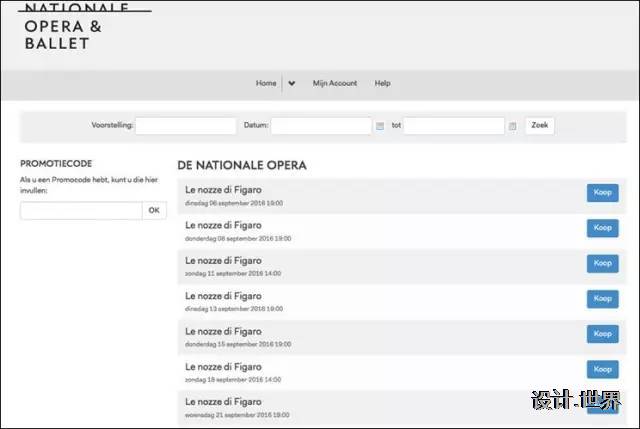The height and width of the screenshot is (429, 640).
Task: Open the Mijn Account menu item
Action: 335,83
